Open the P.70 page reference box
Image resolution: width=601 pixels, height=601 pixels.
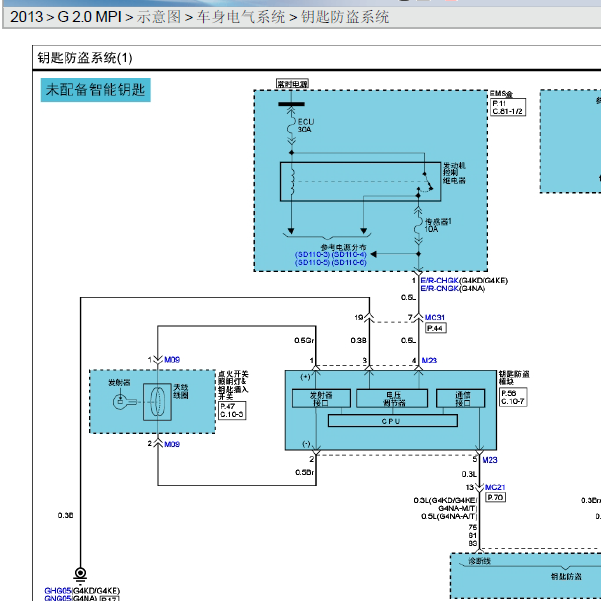click(496, 498)
